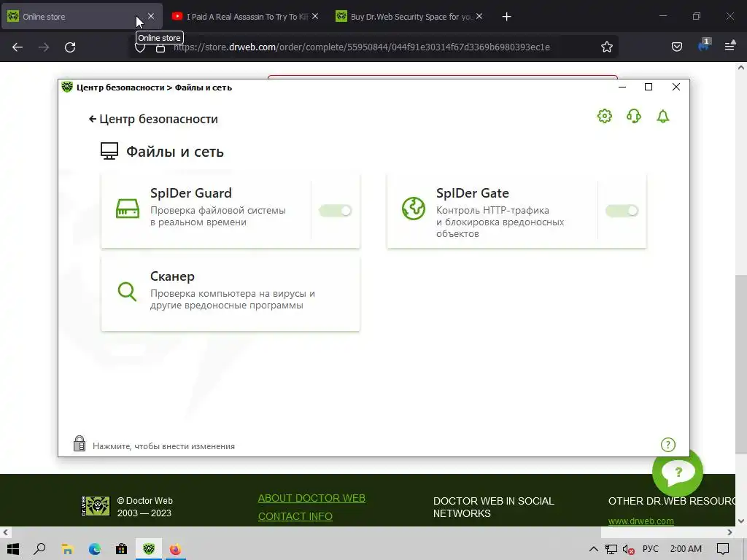Close the Online store tab
The height and width of the screenshot is (560, 747).
[x=151, y=16]
